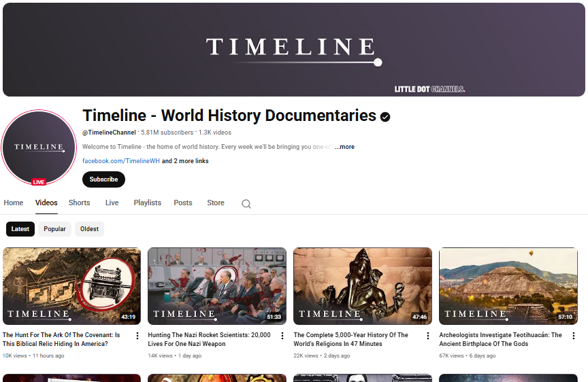This screenshot has height=382, width=588.
Task: Open options menu for Teotihuacán video
Action: coord(574,336)
